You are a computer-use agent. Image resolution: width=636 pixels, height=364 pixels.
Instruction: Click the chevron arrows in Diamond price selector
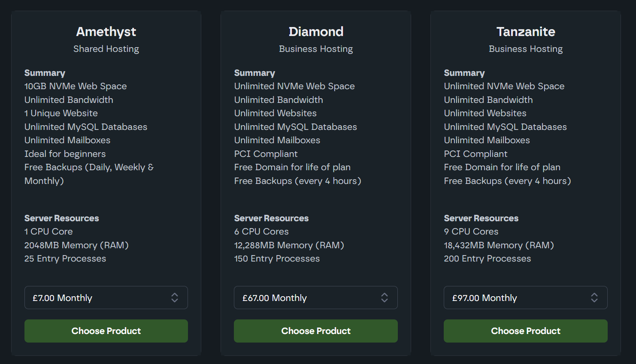pyautogui.click(x=385, y=298)
